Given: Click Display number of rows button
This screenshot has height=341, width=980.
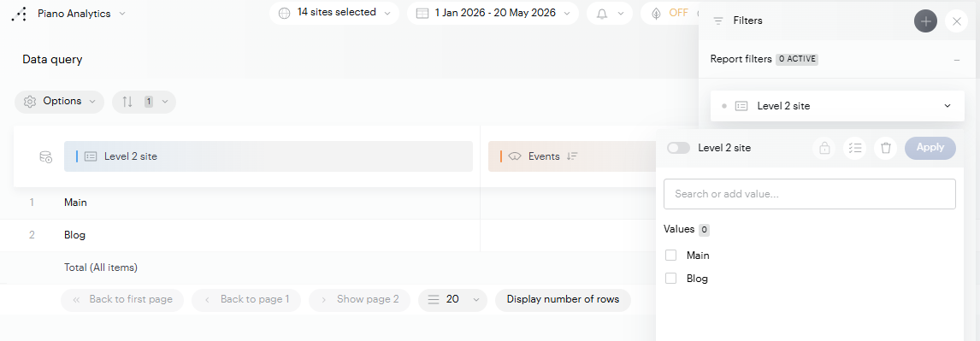Looking at the screenshot, I should 564,300.
